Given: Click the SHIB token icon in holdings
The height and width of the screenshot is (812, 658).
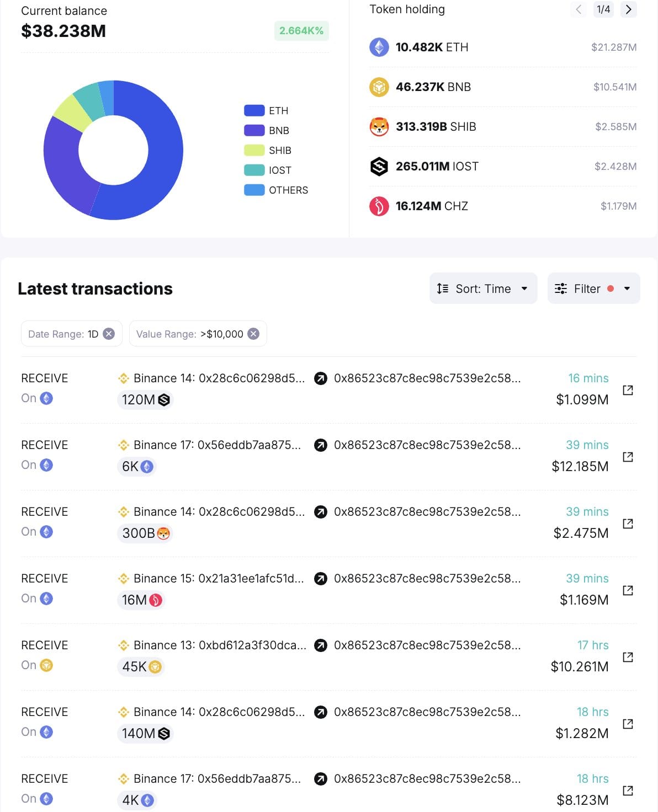Looking at the screenshot, I should click(379, 127).
